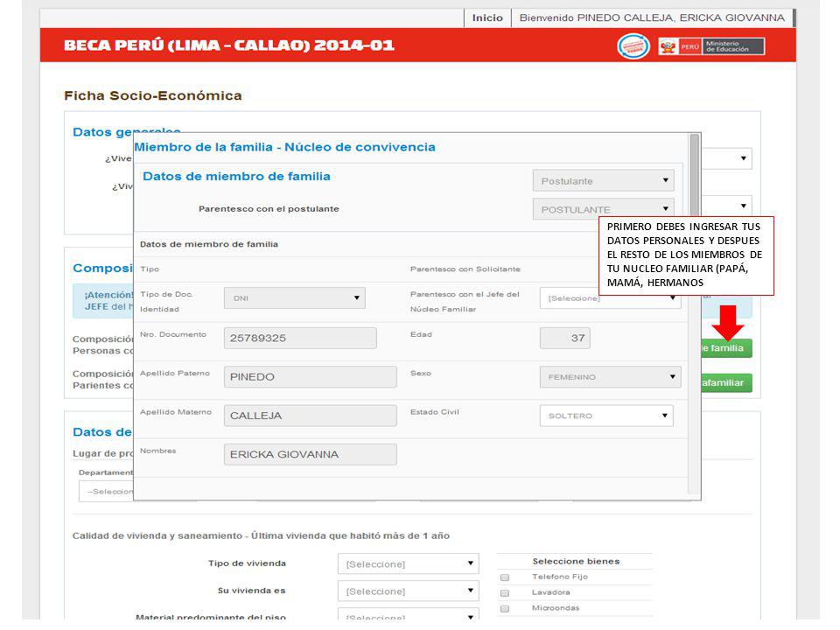Open the POSTULANTE parentesco dropdown
The image size is (840, 630).
point(603,209)
